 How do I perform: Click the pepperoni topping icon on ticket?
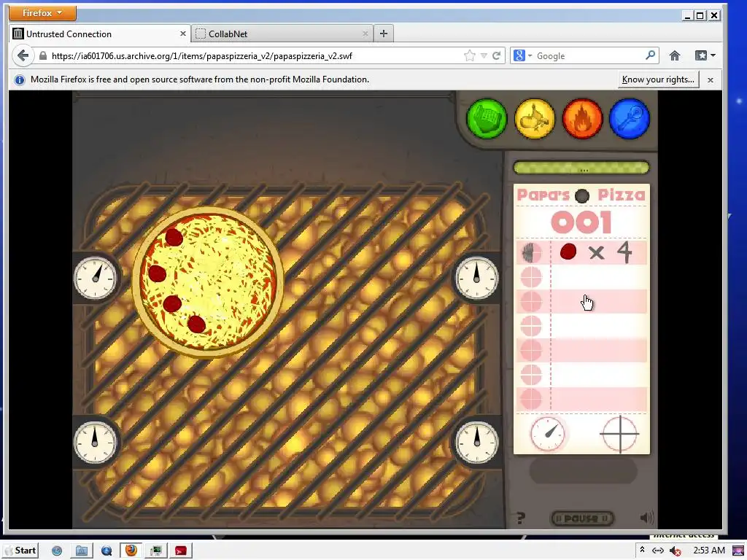click(x=568, y=252)
